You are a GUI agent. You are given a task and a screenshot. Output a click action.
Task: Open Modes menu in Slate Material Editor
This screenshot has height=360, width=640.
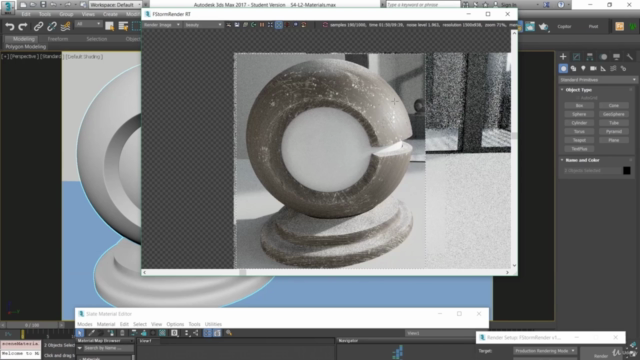pyautogui.click(x=84, y=324)
